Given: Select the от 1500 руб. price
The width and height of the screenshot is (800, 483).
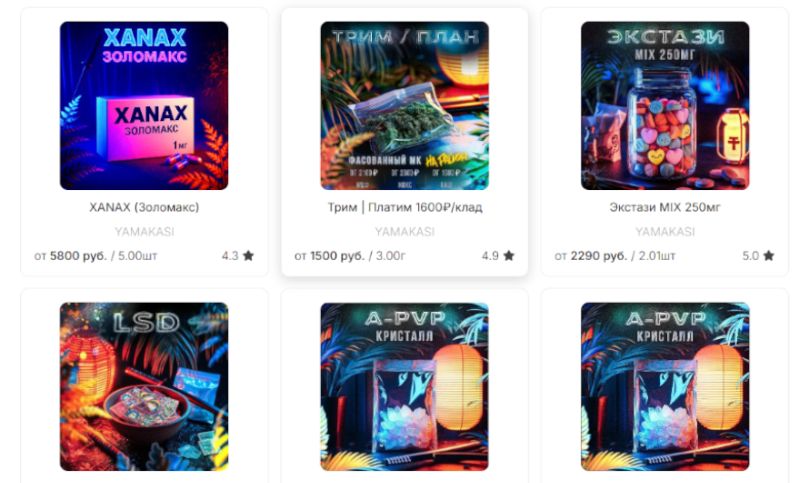Looking at the screenshot, I should coord(329,256).
